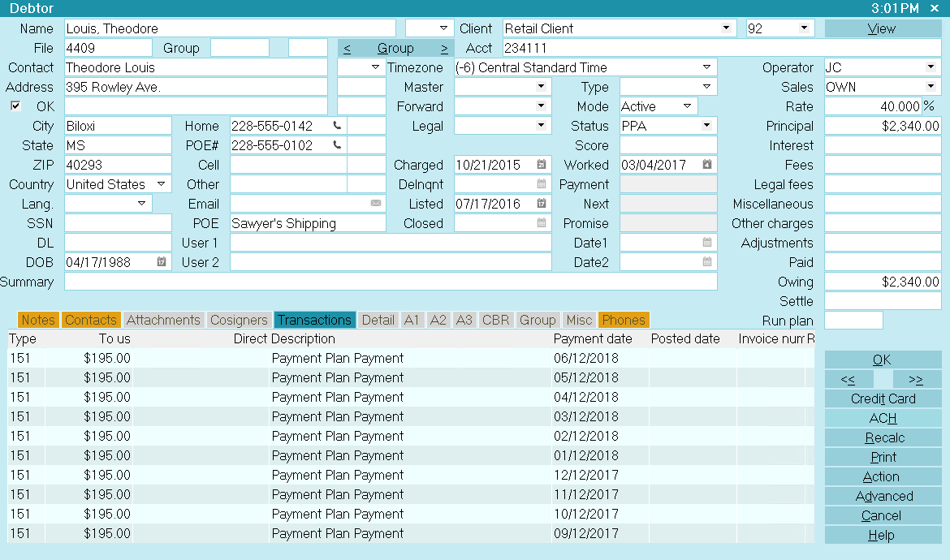The height and width of the screenshot is (560, 950).
Task: Open the CBR tab
Action: 495,320
